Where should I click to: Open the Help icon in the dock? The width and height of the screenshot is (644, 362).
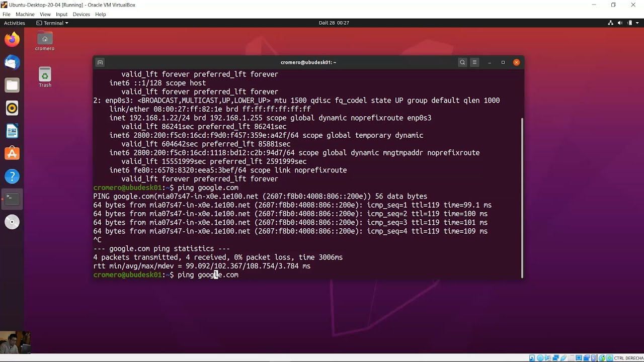12,176
